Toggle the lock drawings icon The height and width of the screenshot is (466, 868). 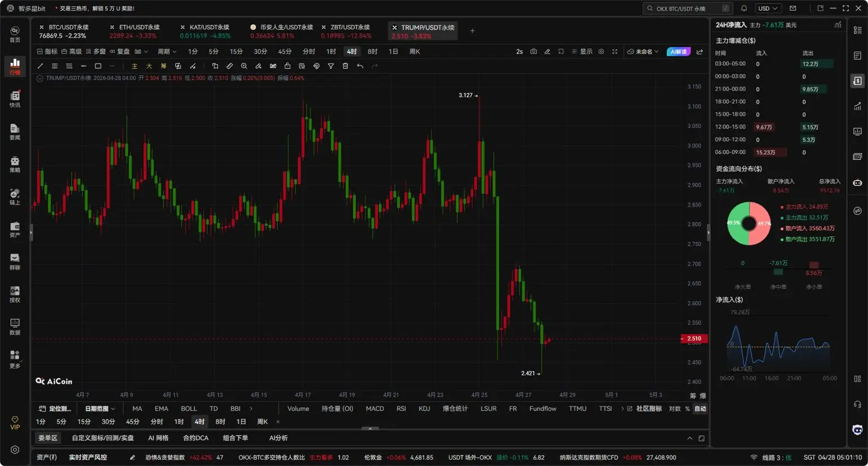coord(287,66)
